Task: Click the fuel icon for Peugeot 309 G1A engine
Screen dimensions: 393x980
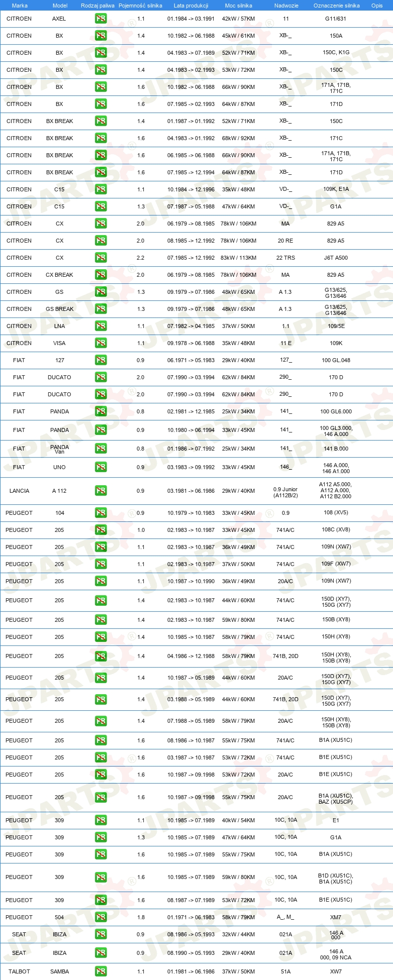Action: (101, 837)
